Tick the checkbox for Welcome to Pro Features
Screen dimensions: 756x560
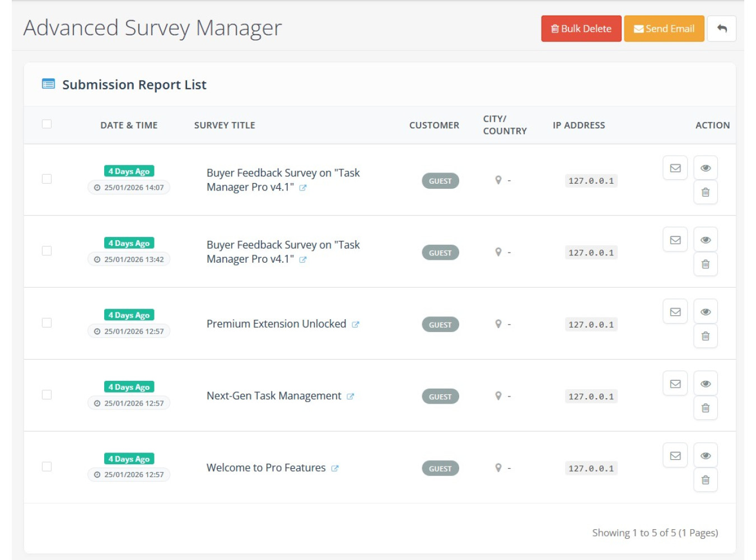click(47, 467)
